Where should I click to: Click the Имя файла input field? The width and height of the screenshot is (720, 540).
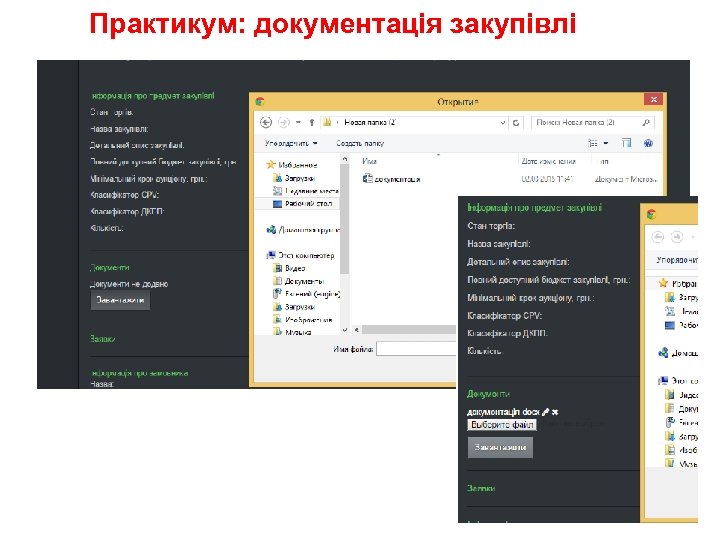tap(416, 349)
